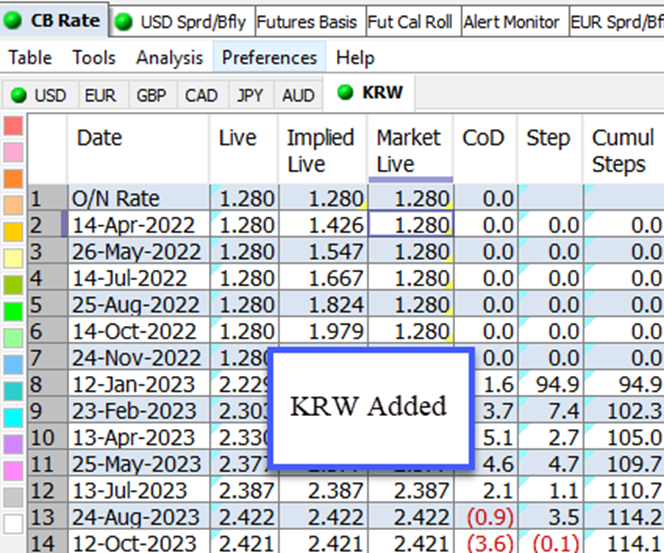The height and width of the screenshot is (553, 664).
Task: Select the 12-Jan-2023 date cell
Action: pos(139,384)
